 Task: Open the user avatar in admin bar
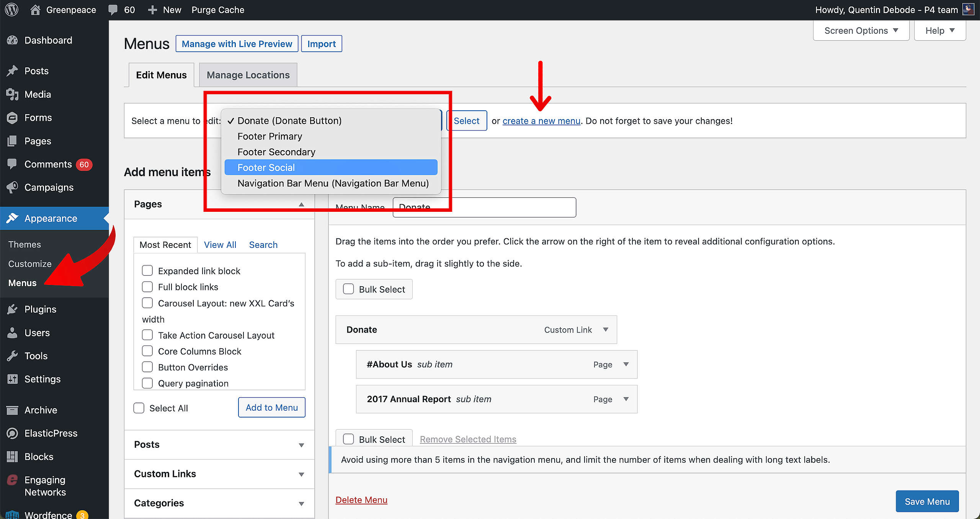(x=968, y=9)
